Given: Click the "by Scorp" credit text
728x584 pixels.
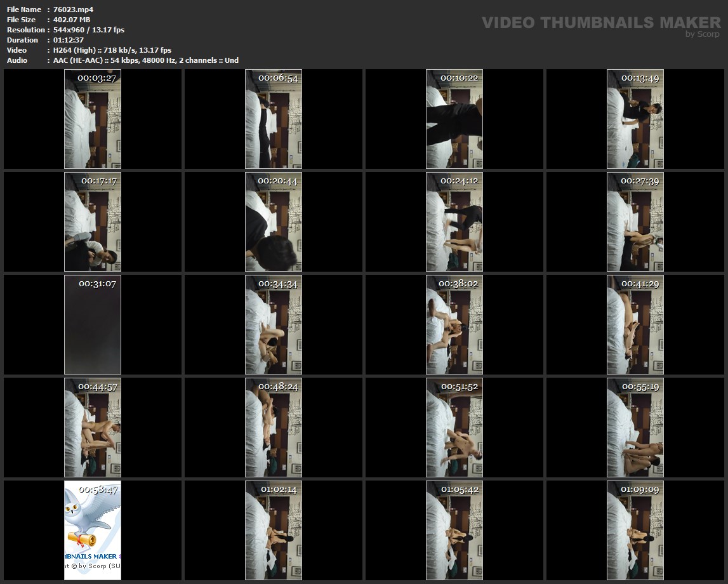Looking at the screenshot, I should (x=702, y=34).
